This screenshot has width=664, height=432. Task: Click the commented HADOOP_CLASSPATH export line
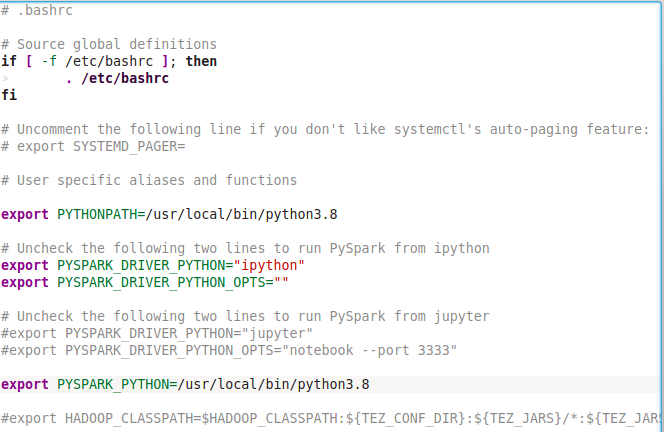pos(332,418)
